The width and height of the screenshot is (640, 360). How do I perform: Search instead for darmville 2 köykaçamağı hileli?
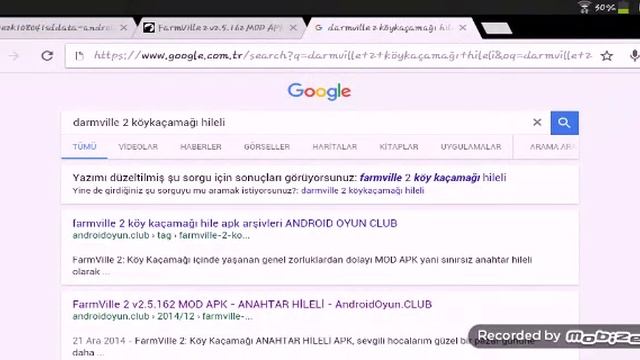pos(362,191)
